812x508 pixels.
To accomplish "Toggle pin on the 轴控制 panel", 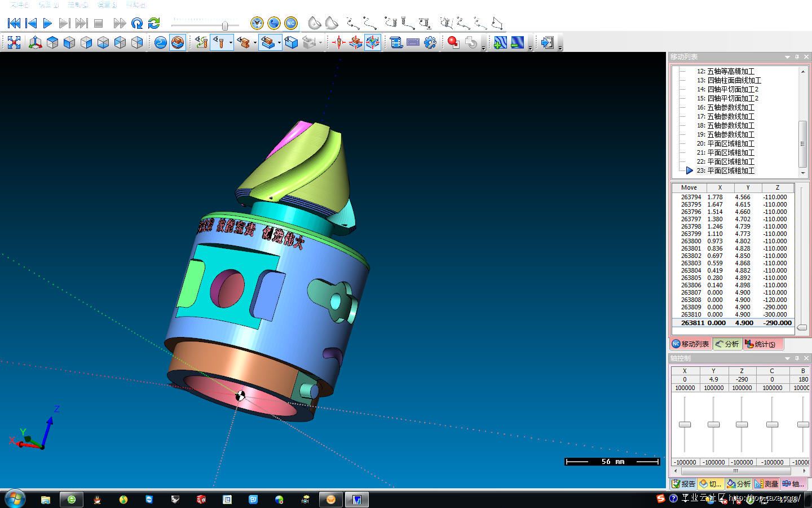I will [x=797, y=358].
